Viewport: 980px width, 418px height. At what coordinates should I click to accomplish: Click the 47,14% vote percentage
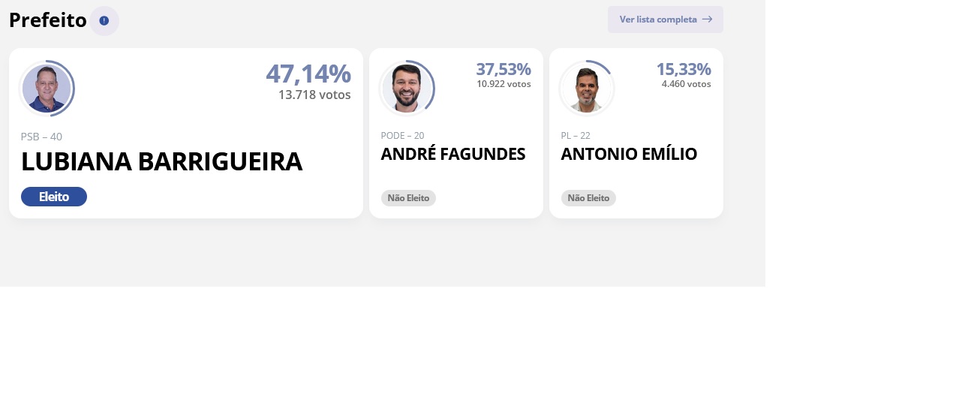308,74
